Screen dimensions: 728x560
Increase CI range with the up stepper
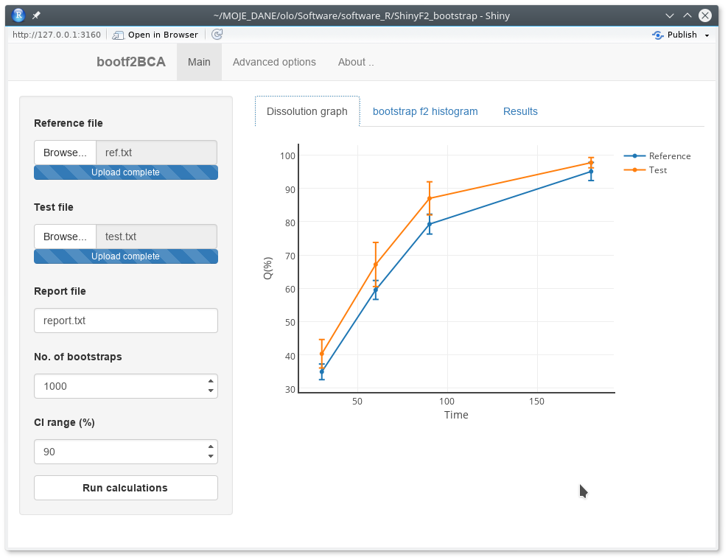pos(211,447)
